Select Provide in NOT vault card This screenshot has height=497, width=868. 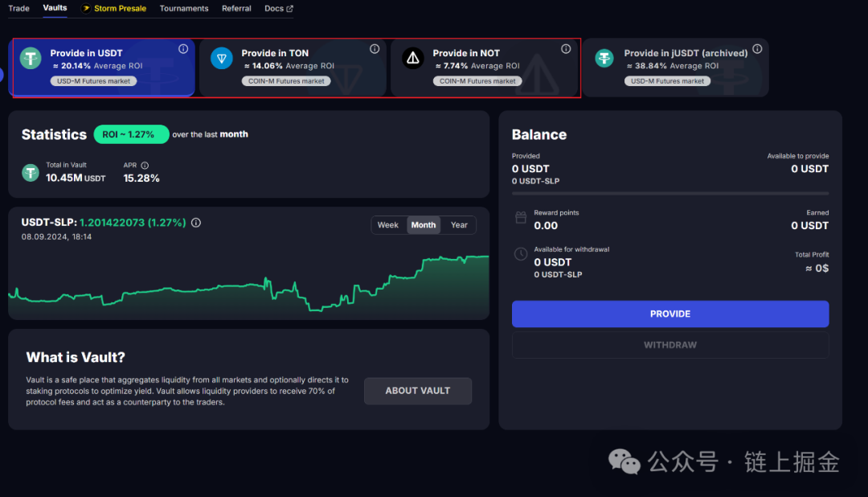click(x=485, y=68)
